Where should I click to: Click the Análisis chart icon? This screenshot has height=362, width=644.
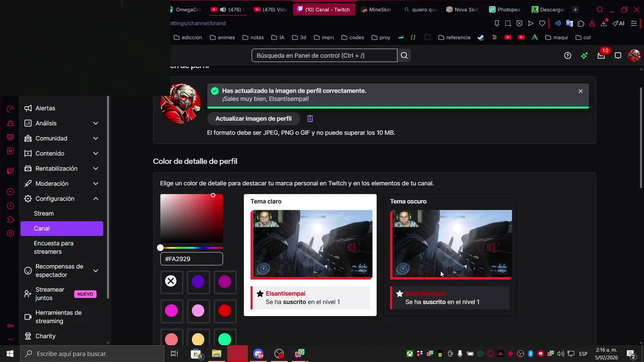[28, 123]
